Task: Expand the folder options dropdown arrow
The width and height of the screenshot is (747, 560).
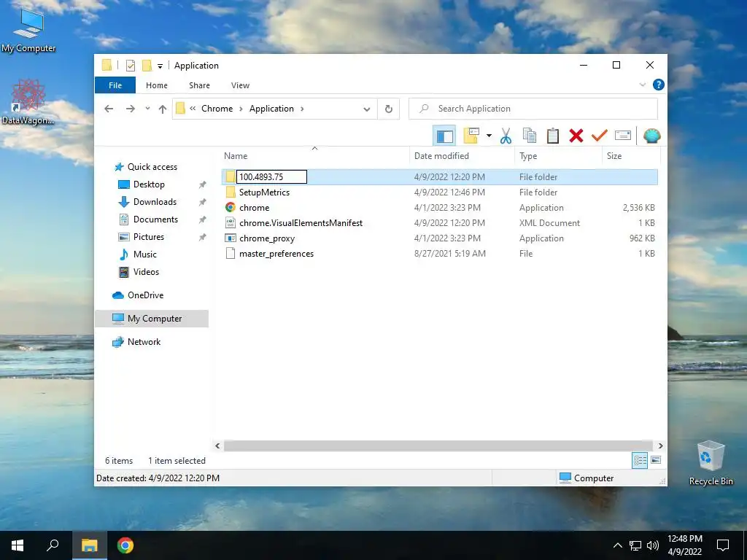Action: coord(489,136)
